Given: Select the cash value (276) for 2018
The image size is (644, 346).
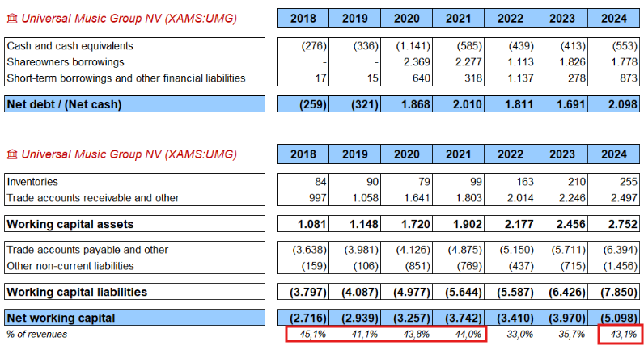Looking at the screenshot, I should pyautogui.click(x=314, y=45).
